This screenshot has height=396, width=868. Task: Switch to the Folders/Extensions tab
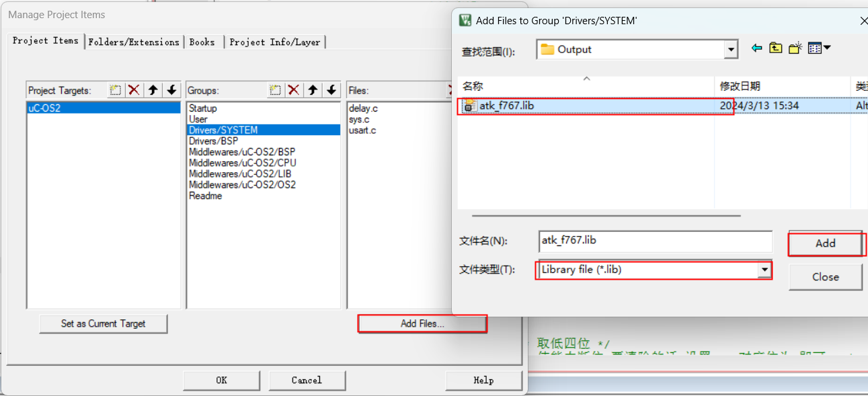(x=134, y=42)
